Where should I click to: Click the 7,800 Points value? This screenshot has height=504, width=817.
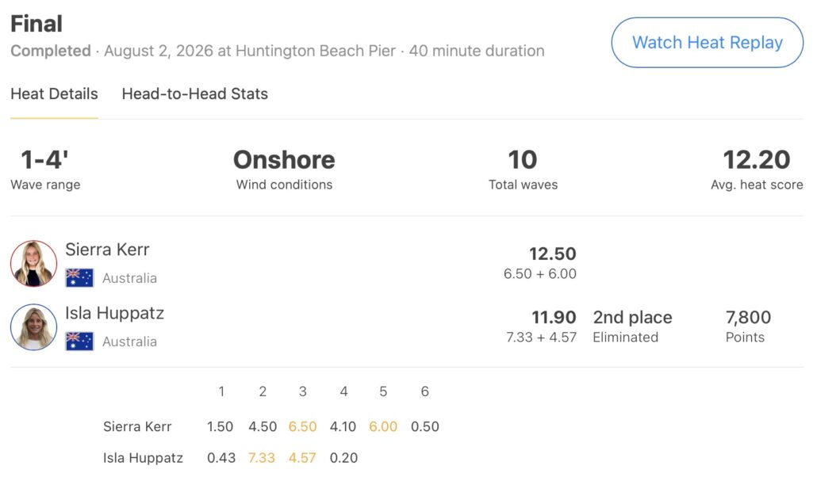click(748, 317)
